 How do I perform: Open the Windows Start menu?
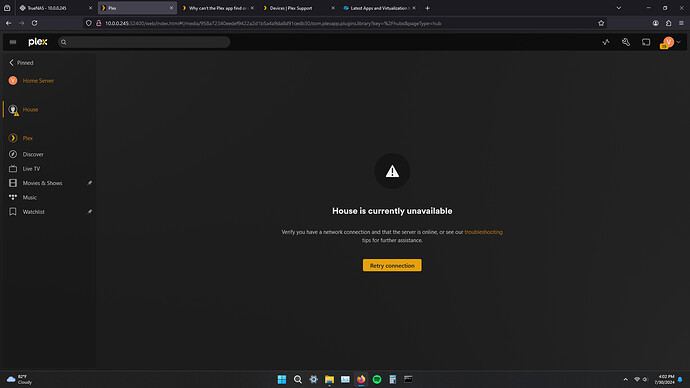282,379
